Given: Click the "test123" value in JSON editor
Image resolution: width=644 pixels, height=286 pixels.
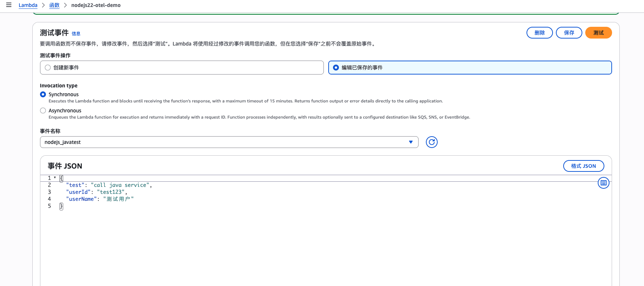Looking at the screenshot, I should pos(111,192).
